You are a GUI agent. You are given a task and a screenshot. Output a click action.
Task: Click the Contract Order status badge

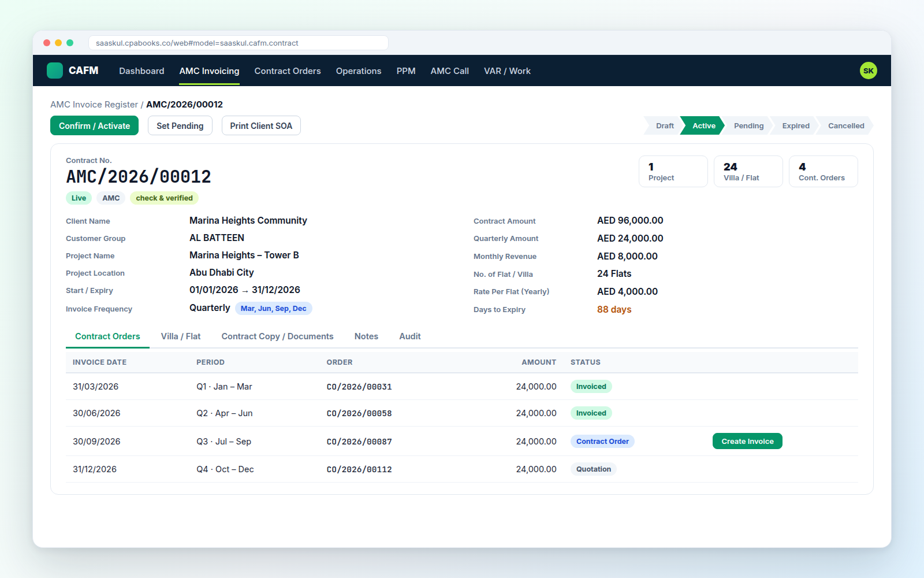click(602, 442)
